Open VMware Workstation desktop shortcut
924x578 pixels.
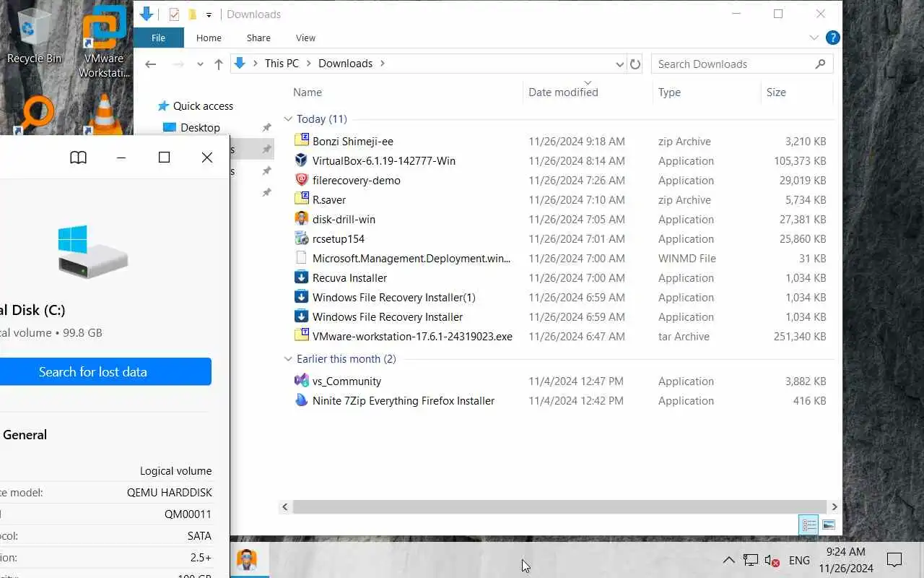pos(104,42)
